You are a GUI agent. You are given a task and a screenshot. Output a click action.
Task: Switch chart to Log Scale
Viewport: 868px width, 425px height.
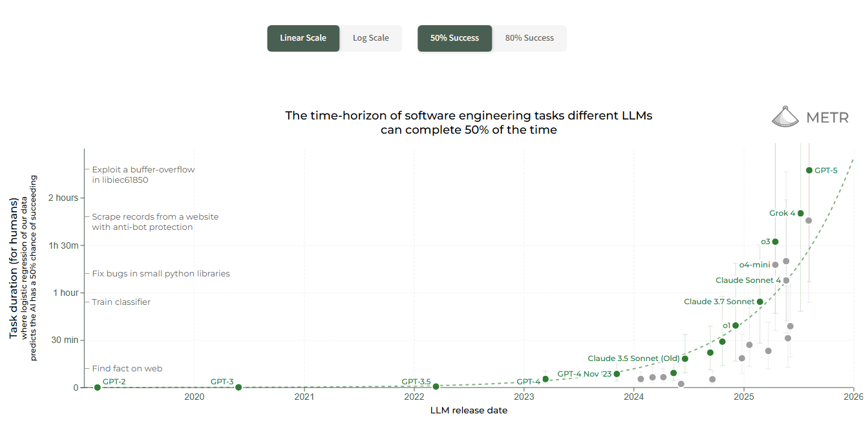click(x=370, y=38)
